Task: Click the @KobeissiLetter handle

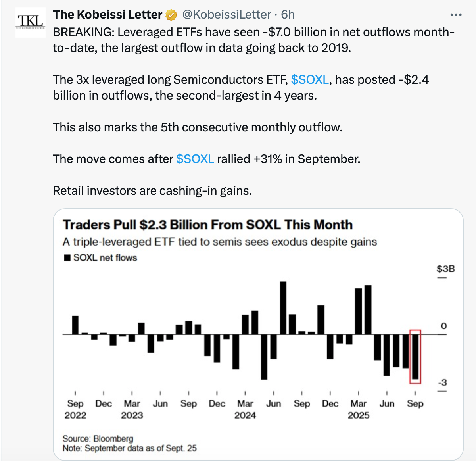Action: 226,15
